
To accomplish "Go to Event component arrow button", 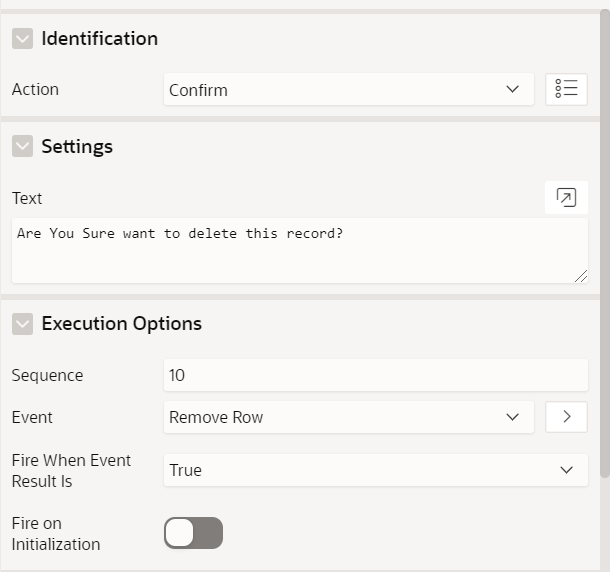I will (566, 417).
